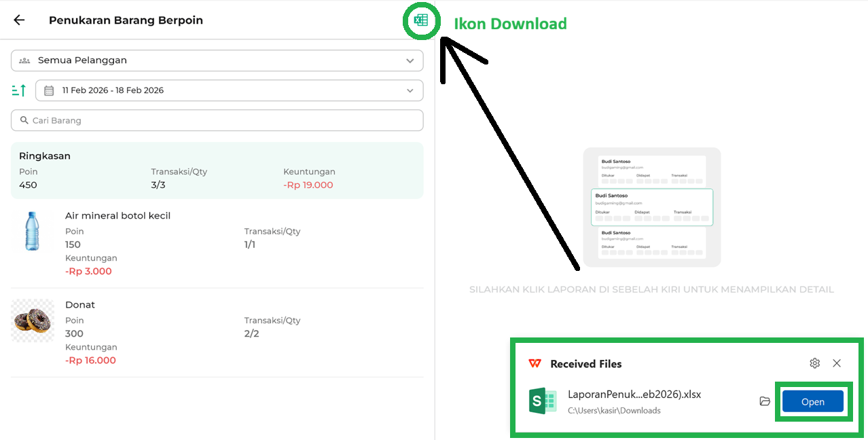Click the green spreadsheet file icon

pos(543,401)
